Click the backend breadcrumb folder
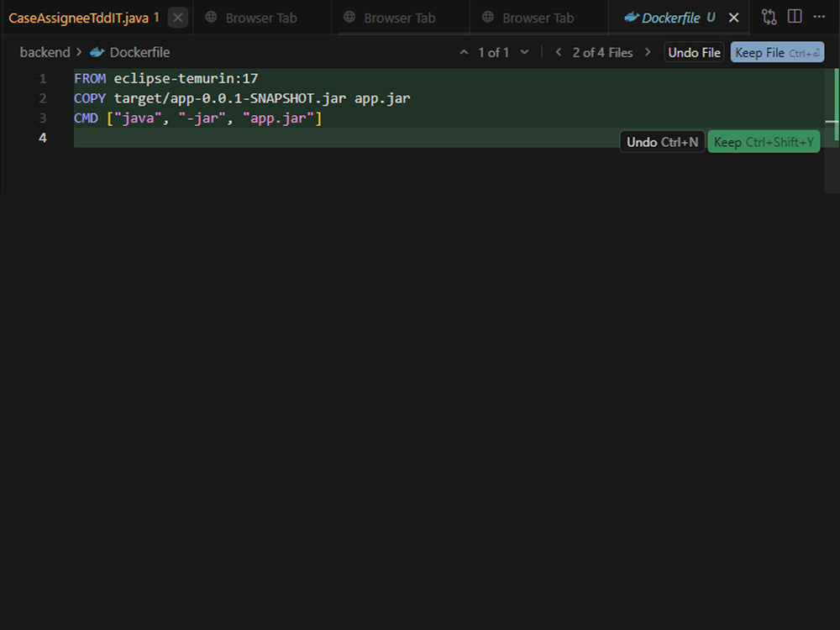 click(x=45, y=52)
